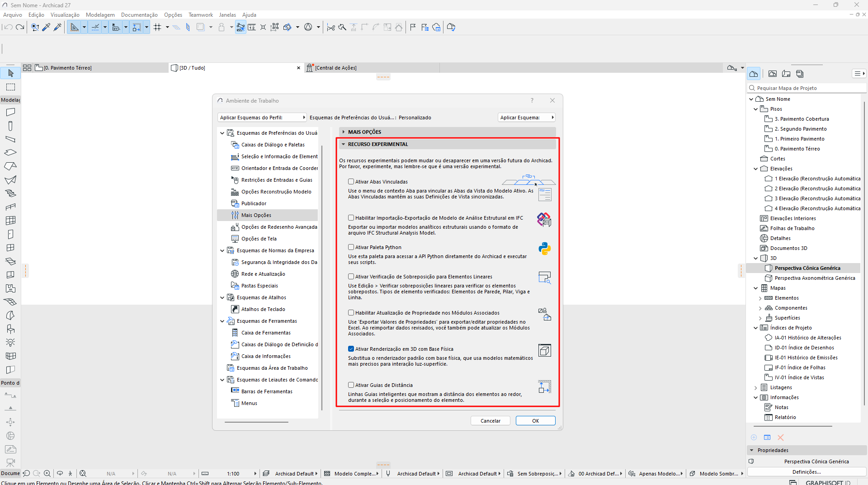Click the red delete X in Navigator
Image resolution: width=868 pixels, height=485 pixels.
[x=780, y=438]
